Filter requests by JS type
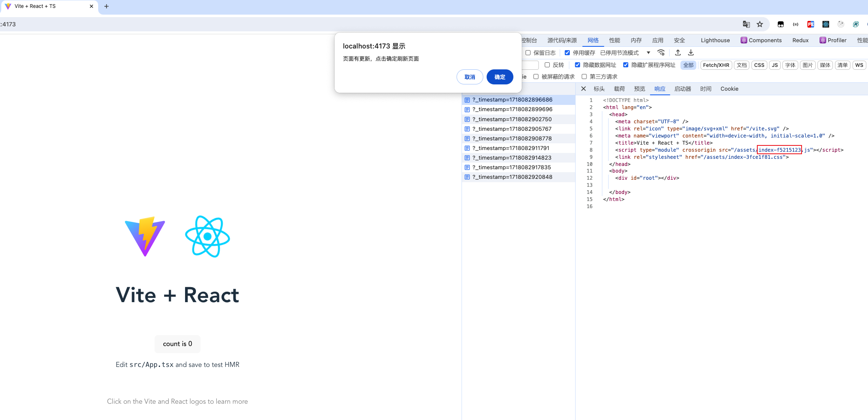Screen dimensions: 868x420 coord(775,65)
